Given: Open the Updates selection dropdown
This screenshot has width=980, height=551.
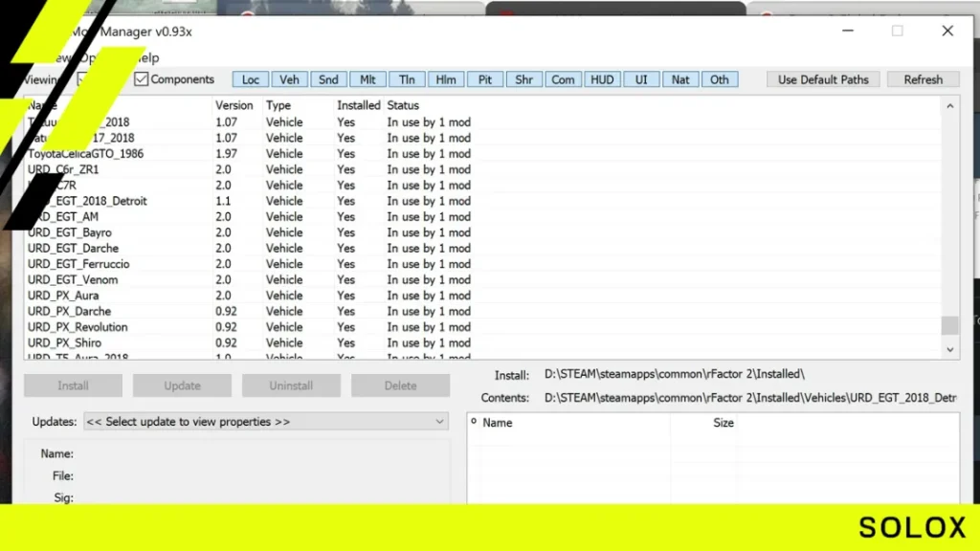Looking at the screenshot, I should 266,422.
